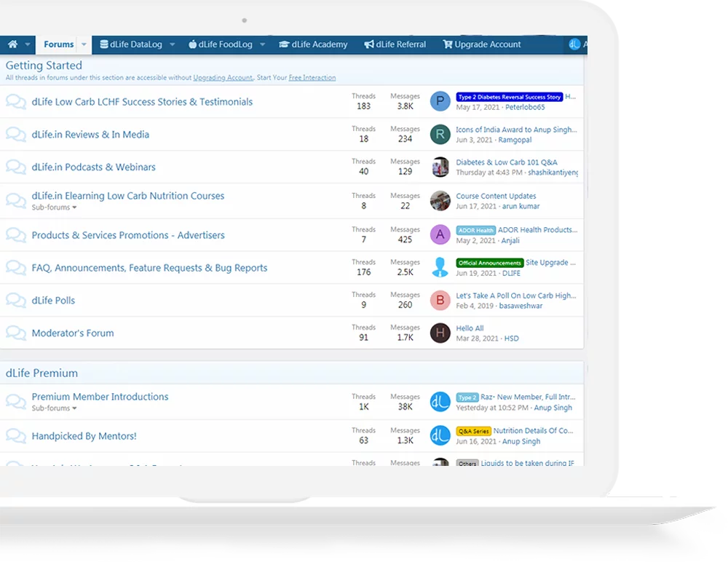The height and width of the screenshot is (562, 728).
Task: Open dLife Low Carb LCHF Success Stories forum
Action: (x=142, y=102)
